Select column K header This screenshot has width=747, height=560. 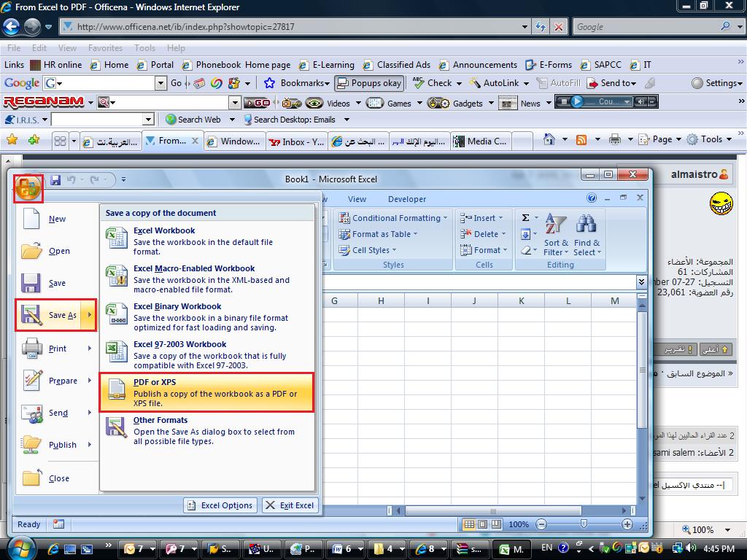pos(521,301)
